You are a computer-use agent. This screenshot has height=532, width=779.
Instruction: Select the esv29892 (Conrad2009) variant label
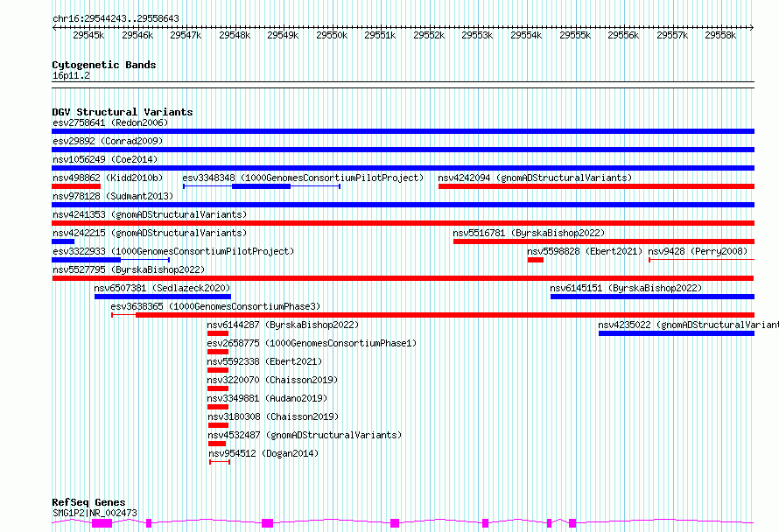tap(108, 141)
